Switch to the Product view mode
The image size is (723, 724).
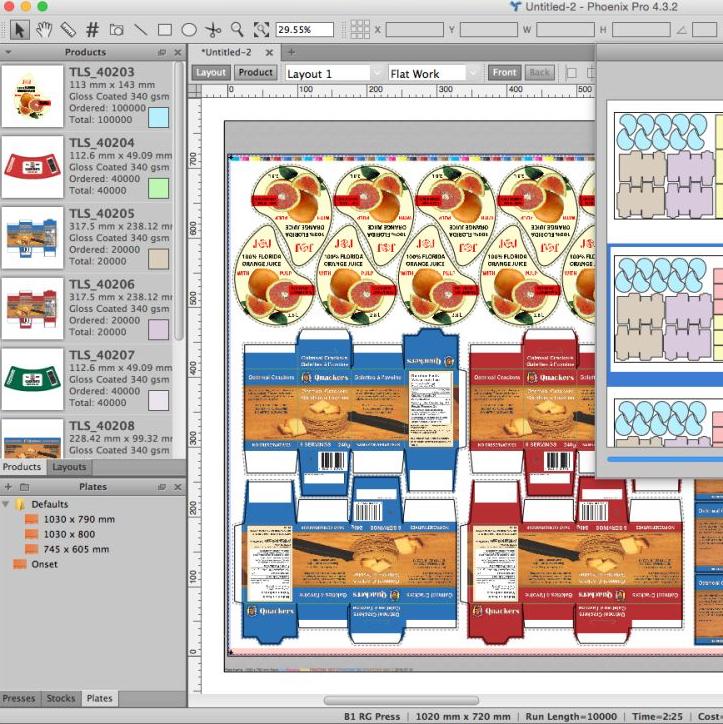coord(255,73)
